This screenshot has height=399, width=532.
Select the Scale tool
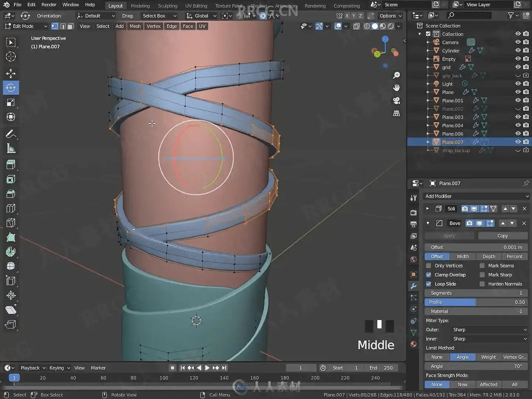tap(11, 103)
